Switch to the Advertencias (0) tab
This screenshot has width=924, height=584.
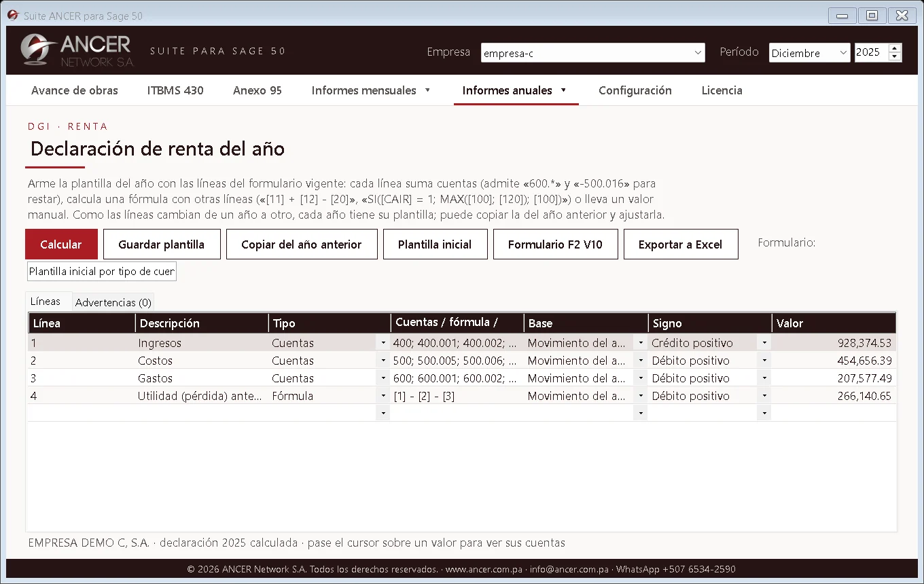point(113,303)
